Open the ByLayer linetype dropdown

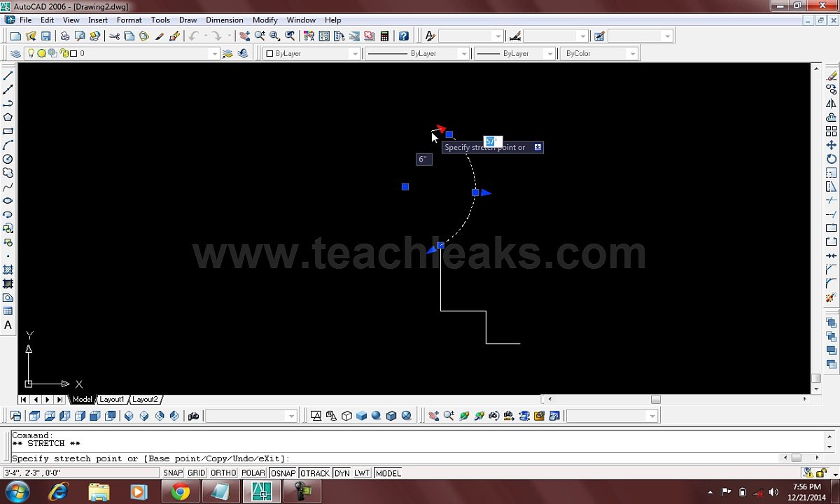tap(463, 53)
